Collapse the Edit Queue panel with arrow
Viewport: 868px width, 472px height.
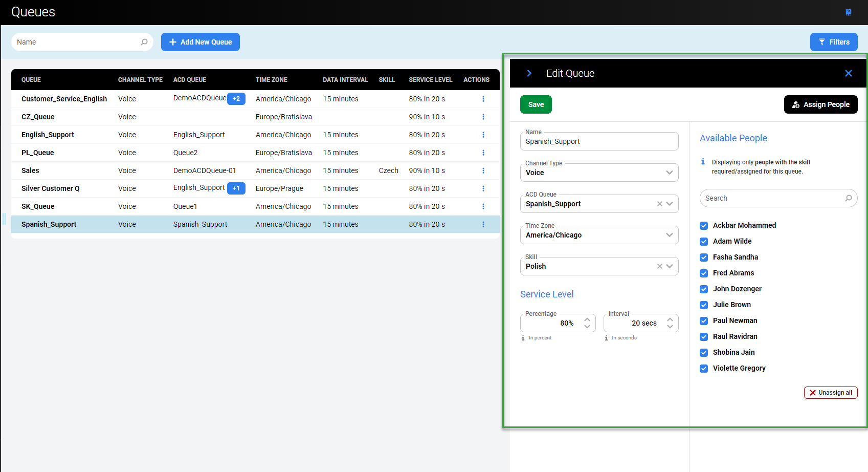pyautogui.click(x=529, y=73)
